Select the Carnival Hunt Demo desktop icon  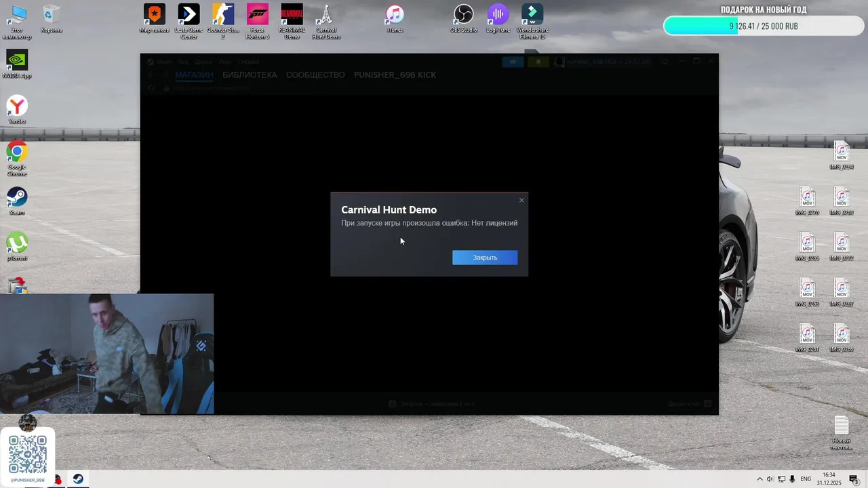pyautogui.click(x=326, y=22)
